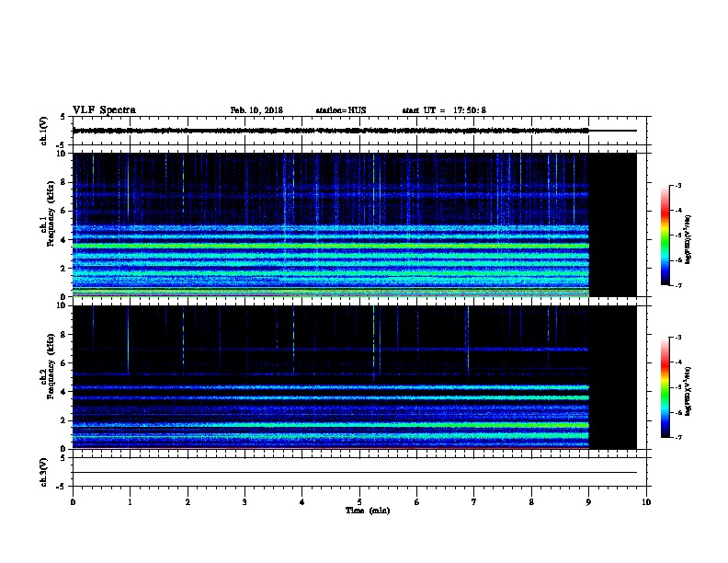Click the ch.1 colorbar log(PSD) unit label
728x563 pixels.
pyautogui.click(x=688, y=239)
